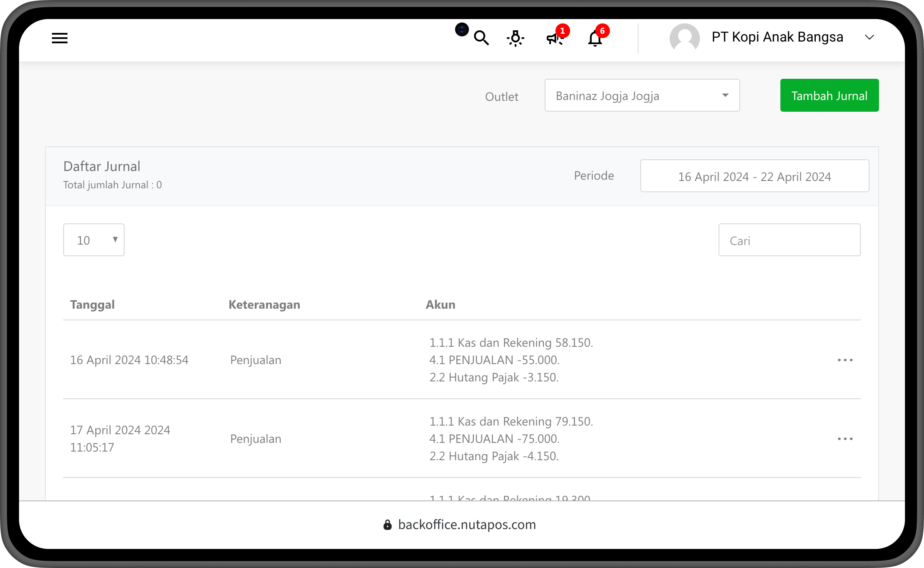This screenshot has height=568, width=924.
Task: Sort by the Tanggal column header
Action: pos(93,304)
